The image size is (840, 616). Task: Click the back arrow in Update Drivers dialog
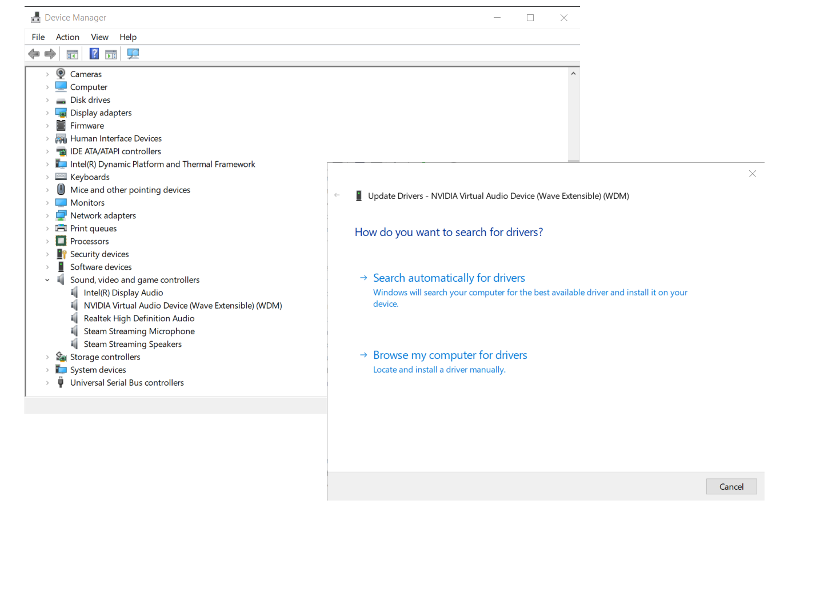coord(337,195)
